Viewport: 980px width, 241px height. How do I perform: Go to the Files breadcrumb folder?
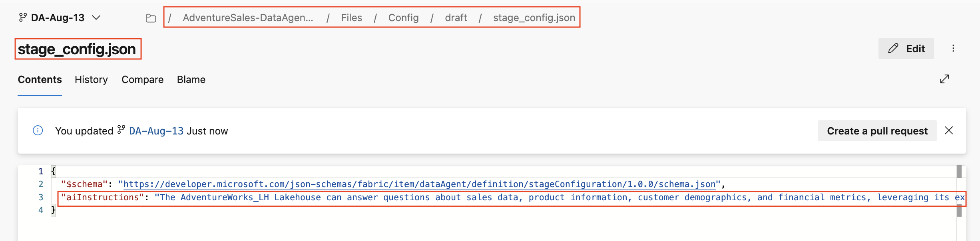click(x=351, y=18)
